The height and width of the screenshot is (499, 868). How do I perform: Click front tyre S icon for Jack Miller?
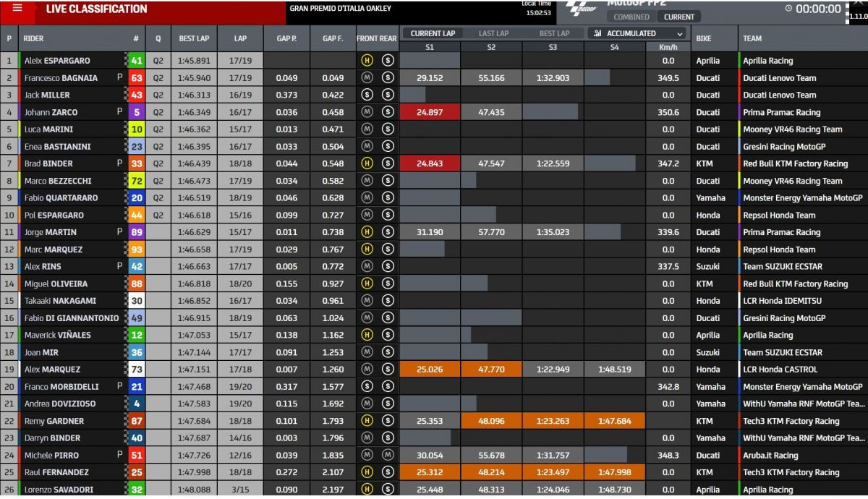tap(367, 95)
